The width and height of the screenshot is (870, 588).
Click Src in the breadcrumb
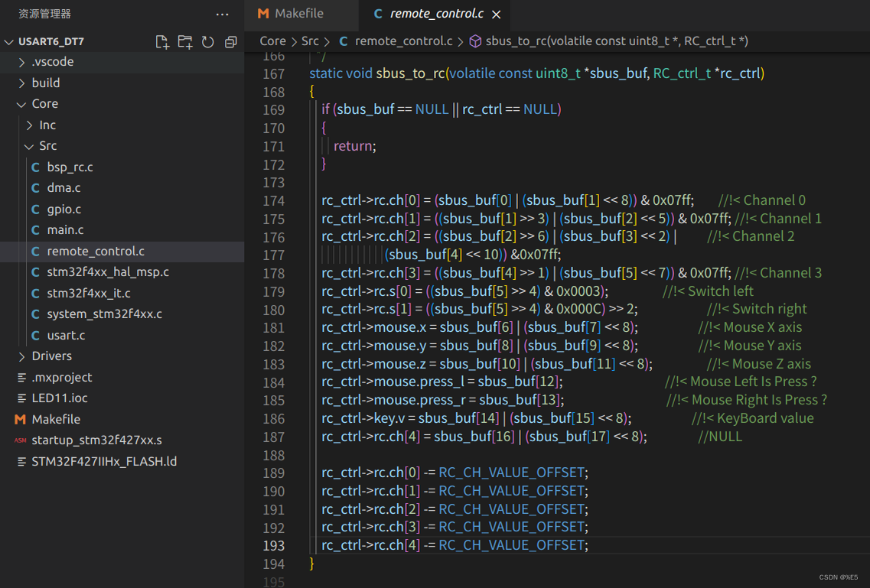tap(310, 41)
